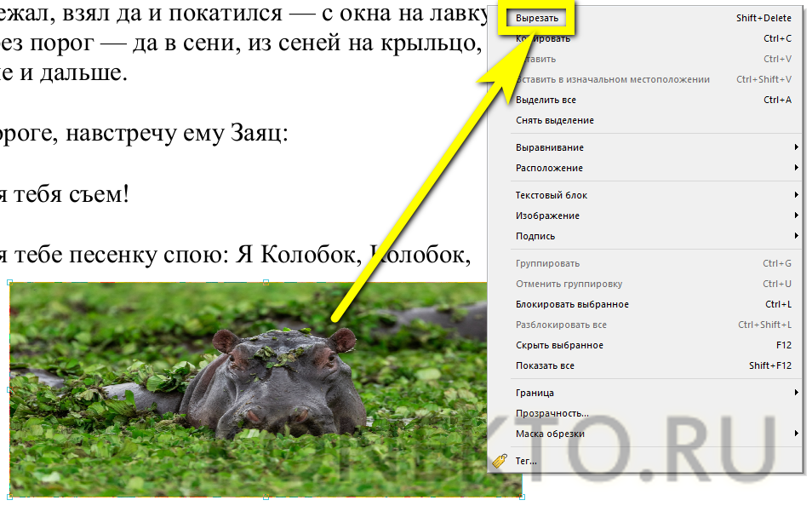This screenshot has height=506, width=812.
Task: Click the text line mentioning Заяц
Action: tap(145, 134)
